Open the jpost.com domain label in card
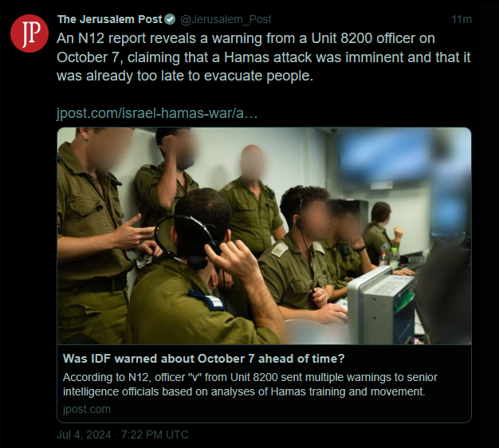The height and width of the screenshot is (448, 499). pos(87,409)
